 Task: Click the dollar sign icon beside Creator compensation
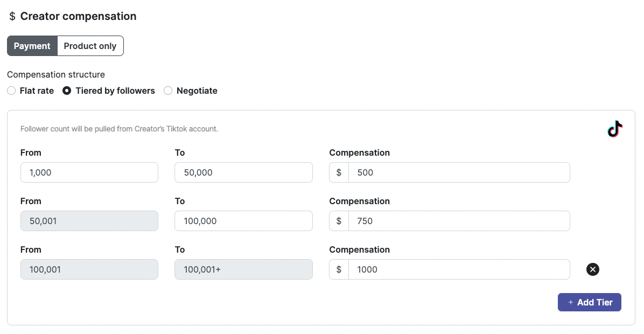click(12, 17)
